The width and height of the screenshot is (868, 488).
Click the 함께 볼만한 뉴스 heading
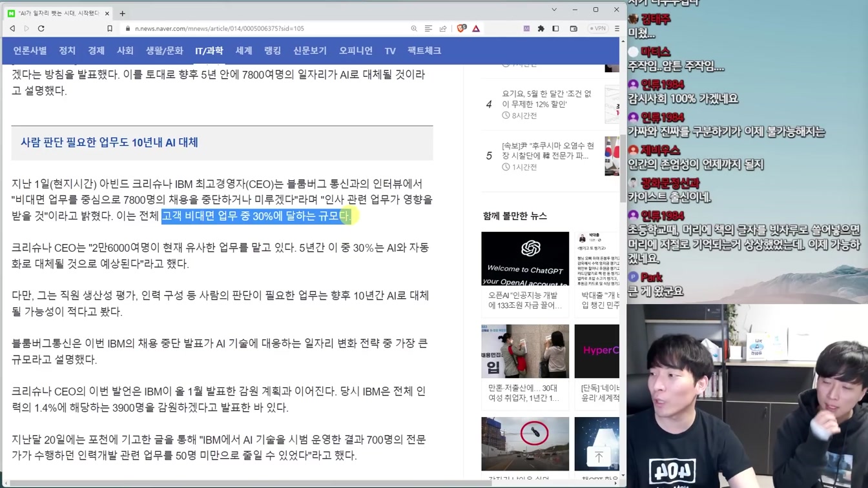click(515, 216)
